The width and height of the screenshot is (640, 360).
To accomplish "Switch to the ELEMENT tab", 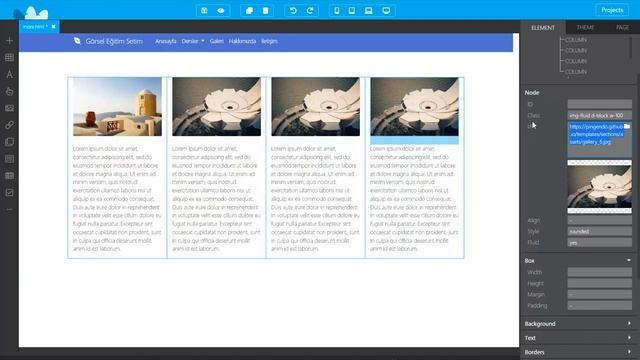I will 543,27.
